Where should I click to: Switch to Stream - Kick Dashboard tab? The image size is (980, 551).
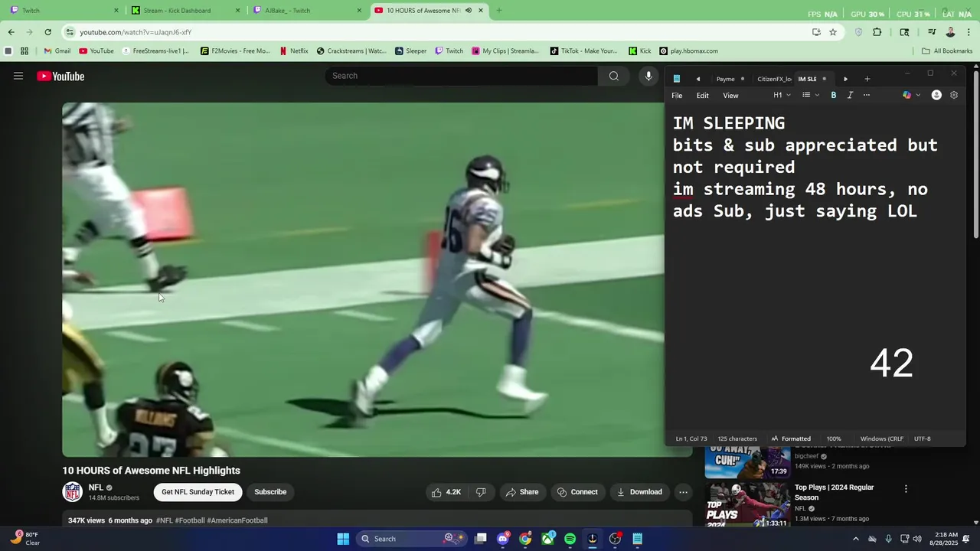pos(184,11)
